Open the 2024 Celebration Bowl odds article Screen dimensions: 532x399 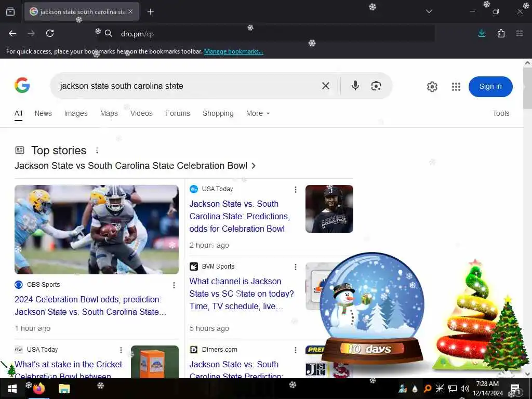tap(90, 305)
